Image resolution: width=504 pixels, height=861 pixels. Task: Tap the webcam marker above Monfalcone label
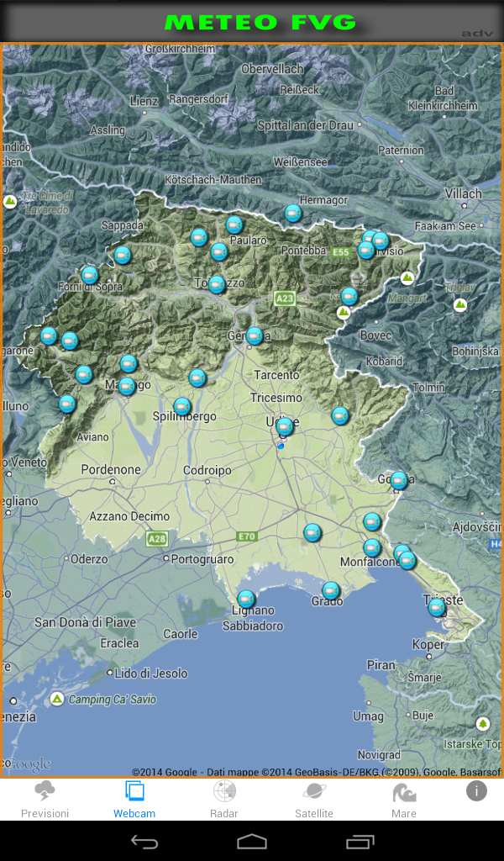click(x=372, y=547)
